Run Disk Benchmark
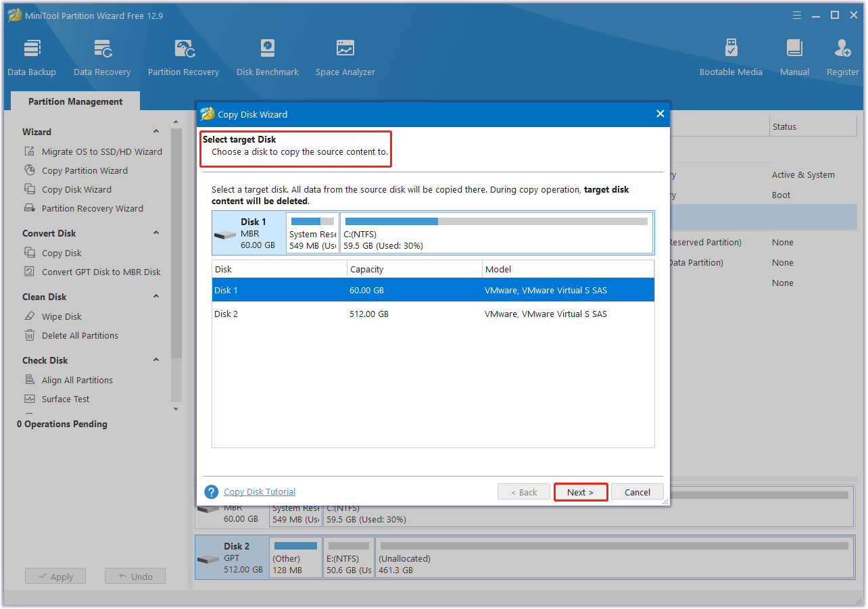The image size is (868, 609). [267, 55]
